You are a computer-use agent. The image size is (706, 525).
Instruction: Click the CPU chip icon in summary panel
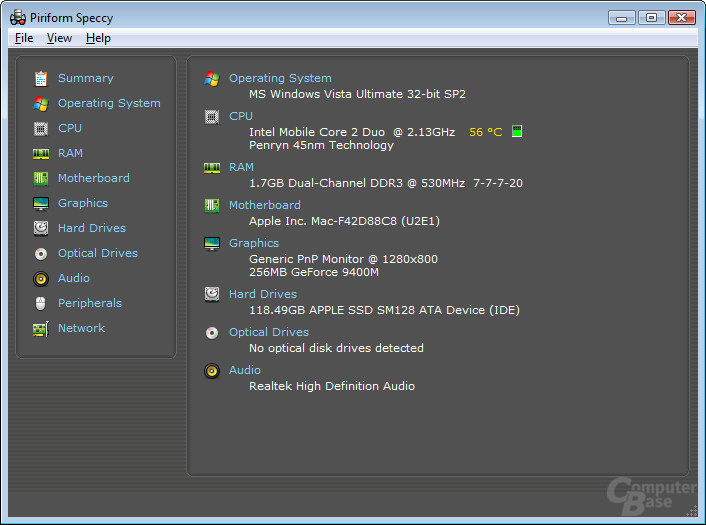tap(212, 117)
